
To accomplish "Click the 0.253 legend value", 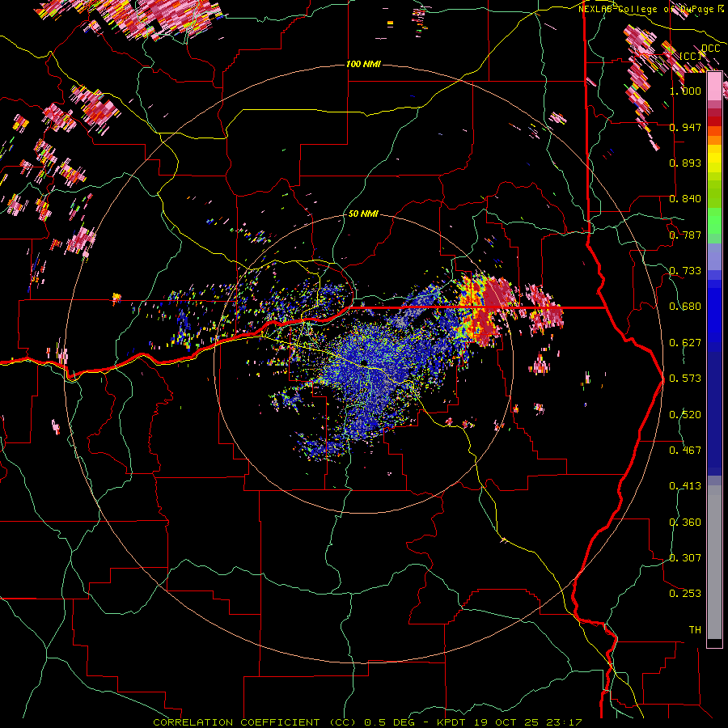I will pos(685,594).
